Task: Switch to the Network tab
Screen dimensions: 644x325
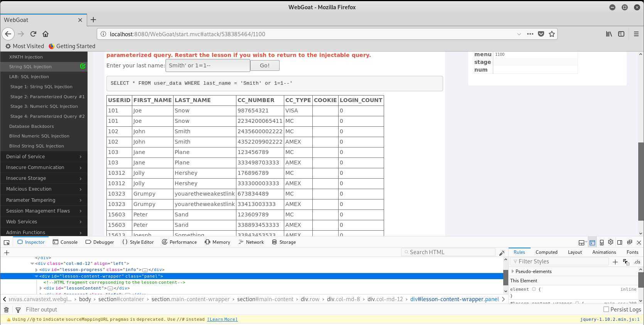Action: (x=251, y=242)
